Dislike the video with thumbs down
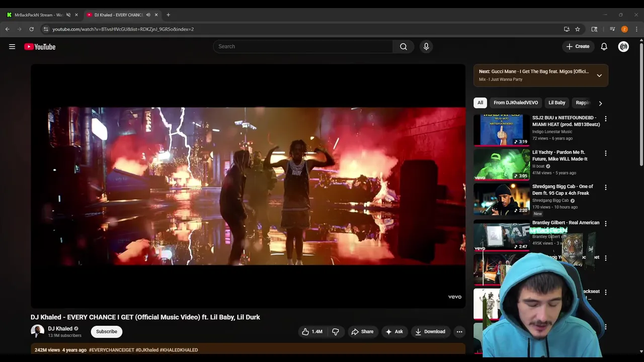Screen dimensions: 644x362 pyautogui.click(x=335, y=332)
